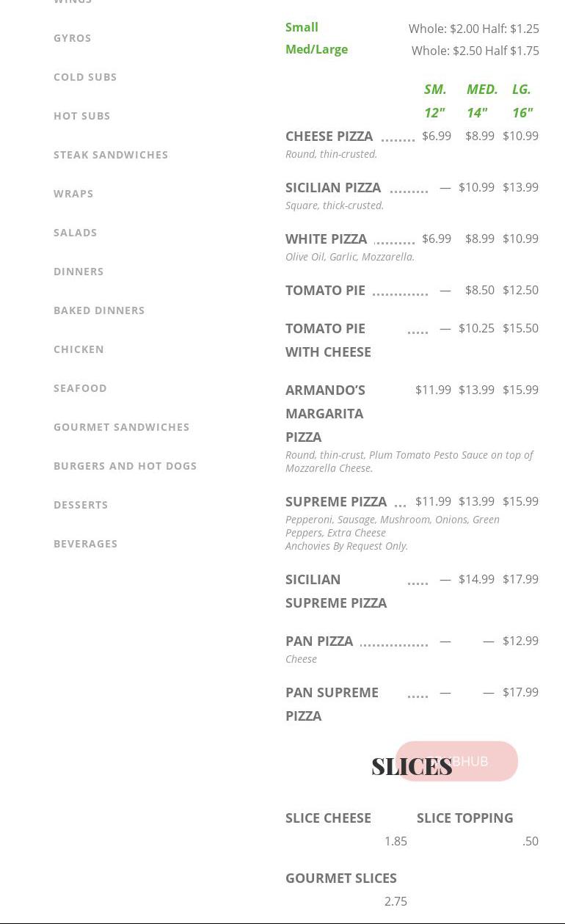
Task: Click Armando's Margarita Pizza item
Action: [x=325, y=413]
